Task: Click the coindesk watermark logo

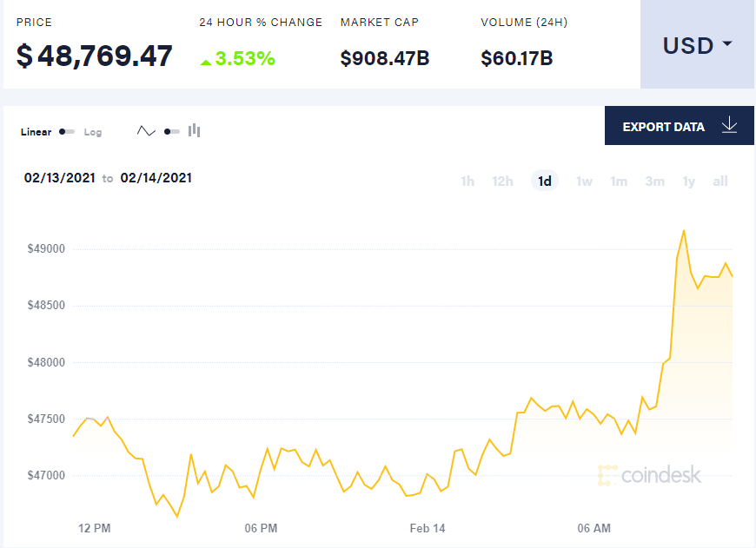Action: [650, 475]
